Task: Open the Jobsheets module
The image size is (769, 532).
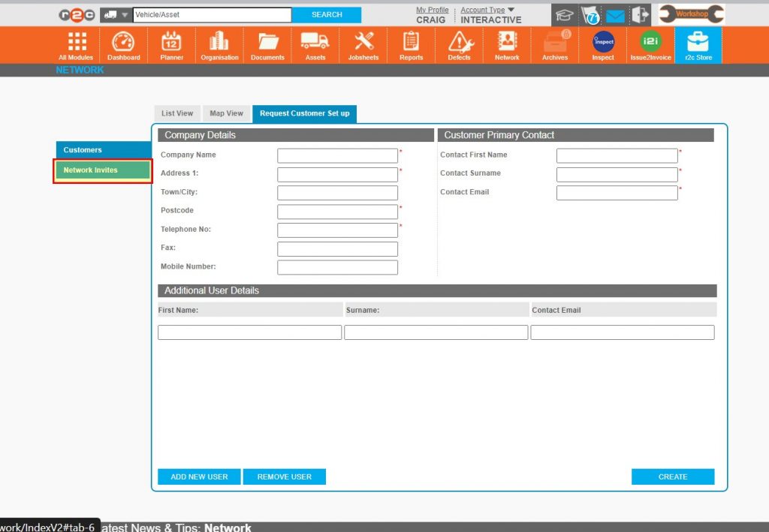Action: [363, 45]
